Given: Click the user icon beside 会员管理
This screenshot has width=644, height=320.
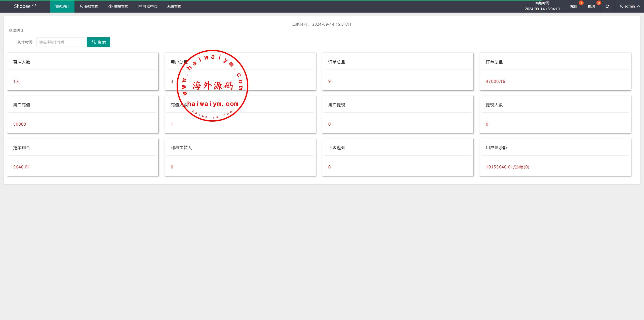Looking at the screenshot, I should [81, 6].
